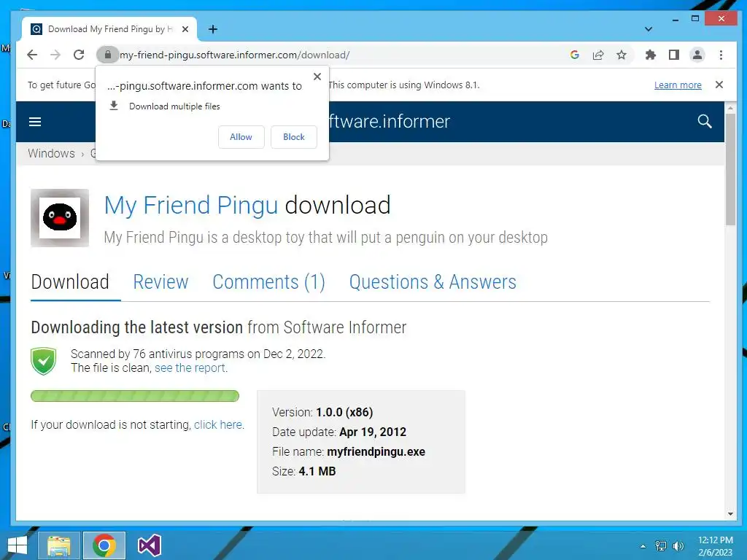
Task: Show hidden tray icons arrow
Action: pyautogui.click(x=643, y=546)
